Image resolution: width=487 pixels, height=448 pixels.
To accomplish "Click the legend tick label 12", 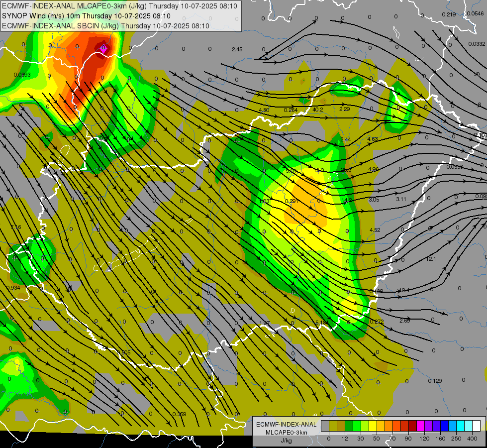I will coord(345,439).
